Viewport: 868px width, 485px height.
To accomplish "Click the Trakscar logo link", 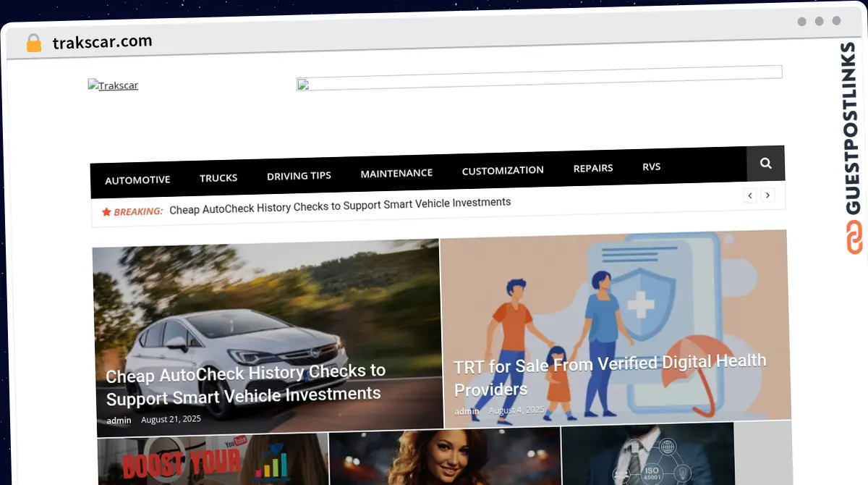I will [x=113, y=85].
